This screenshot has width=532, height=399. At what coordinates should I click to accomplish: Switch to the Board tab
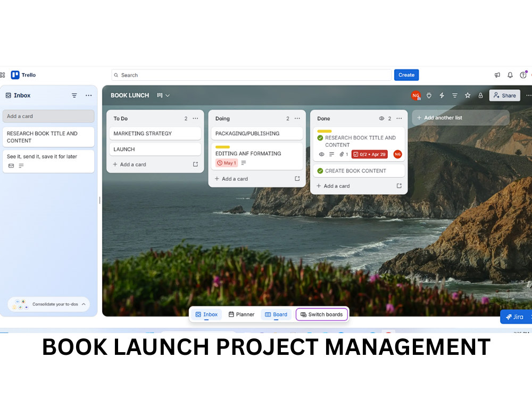pos(276,314)
